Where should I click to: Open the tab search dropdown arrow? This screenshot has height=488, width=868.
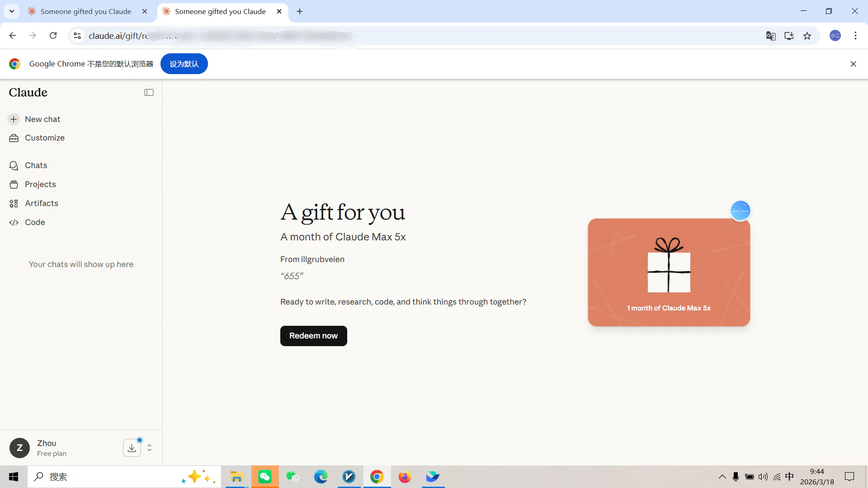(12, 11)
